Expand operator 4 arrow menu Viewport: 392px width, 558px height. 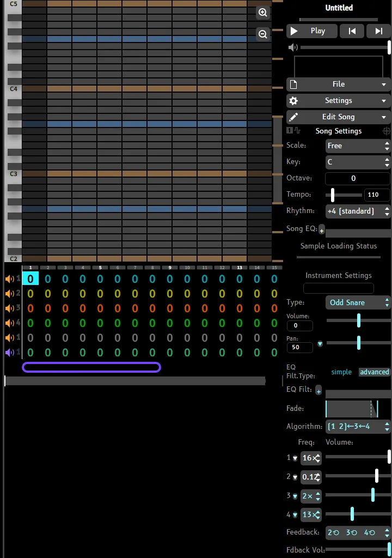(295, 515)
